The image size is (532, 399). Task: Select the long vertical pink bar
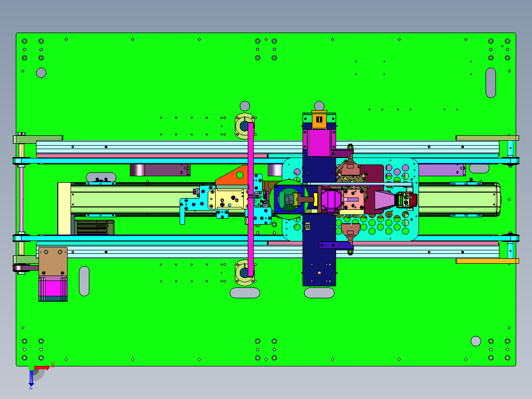tap(251, 199)
